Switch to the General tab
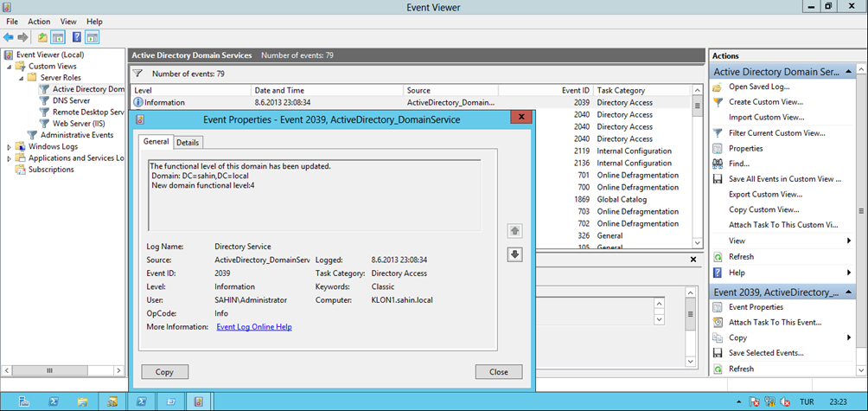 pos(156,142)
